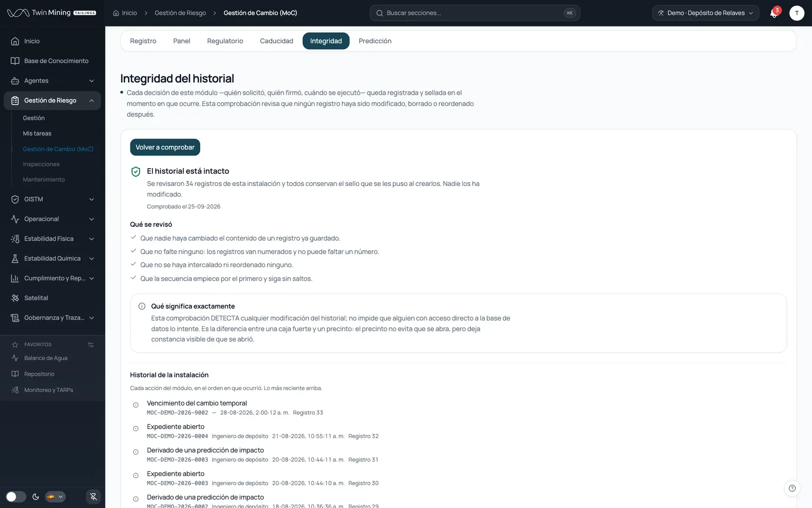Click the unpin sidebar icon
812x508 pixels.
93,497
